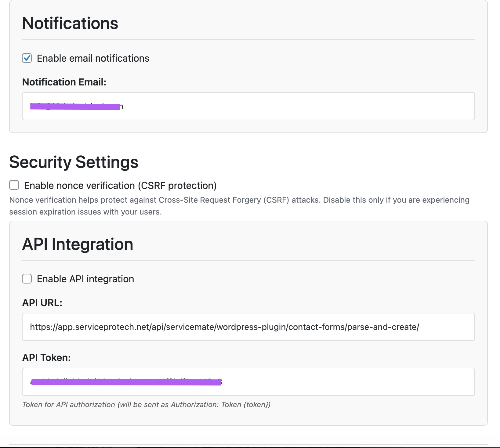500x448 pixels.
Task: Uncheck the Enable email notifications checkbox
Action: coord(27,58)
